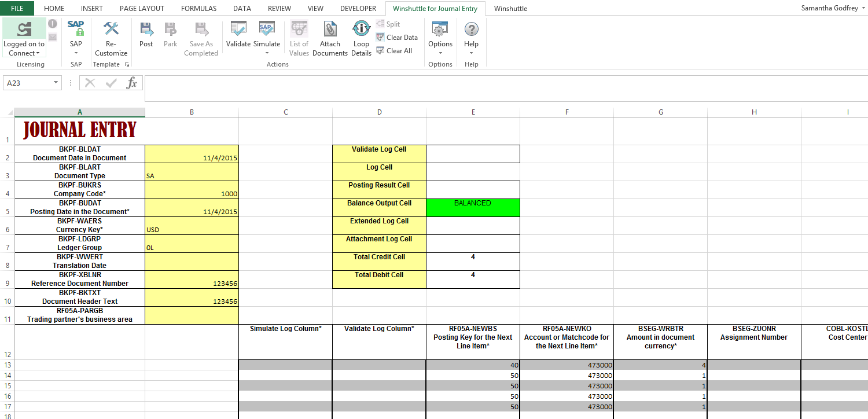Expand the Name Box dropdown arrow
Screen dimensions: 868x419
[56, 83]
